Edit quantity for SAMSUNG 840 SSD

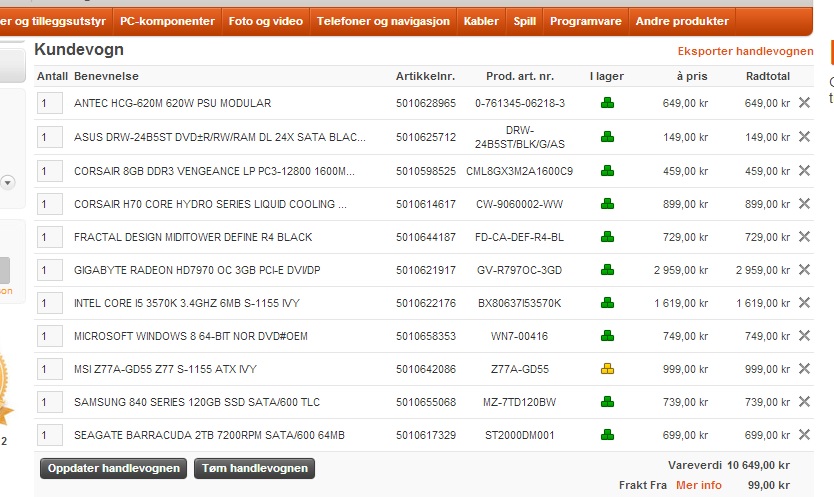click(49, 402)
